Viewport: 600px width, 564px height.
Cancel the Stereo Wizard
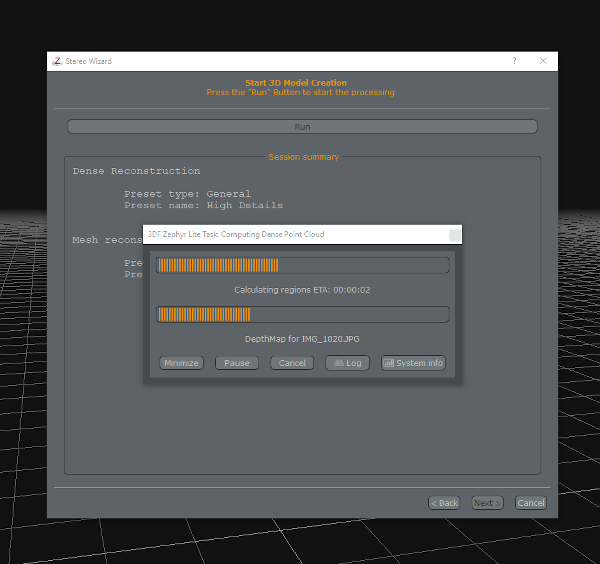point(531,503)
